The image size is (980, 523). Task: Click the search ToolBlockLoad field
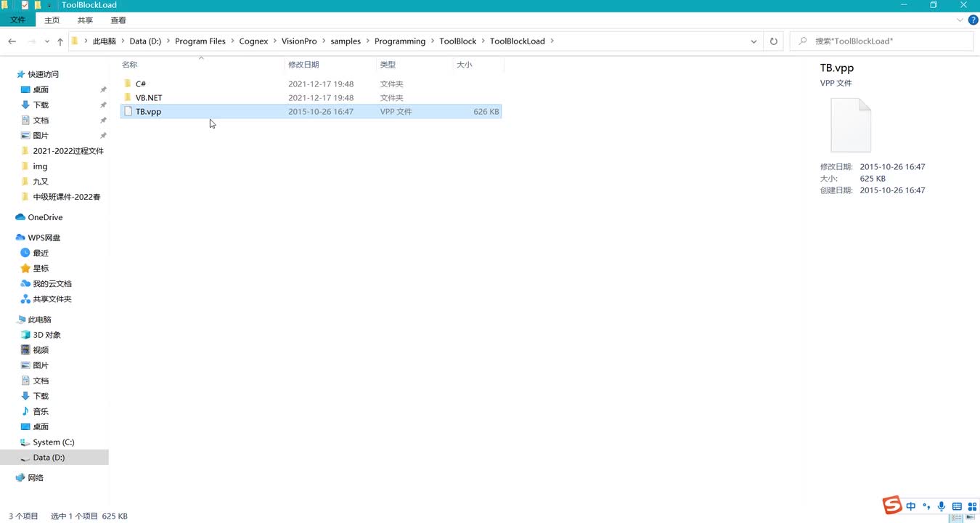(881, 41)
